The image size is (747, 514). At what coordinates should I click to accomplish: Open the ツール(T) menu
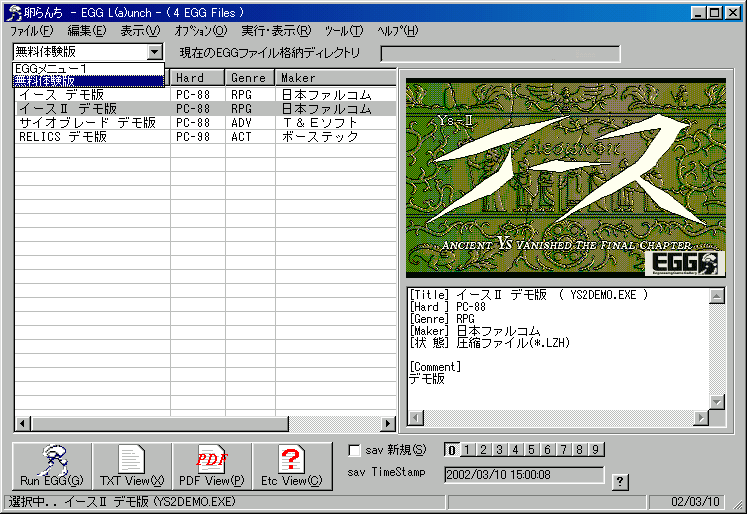(343, 31)
